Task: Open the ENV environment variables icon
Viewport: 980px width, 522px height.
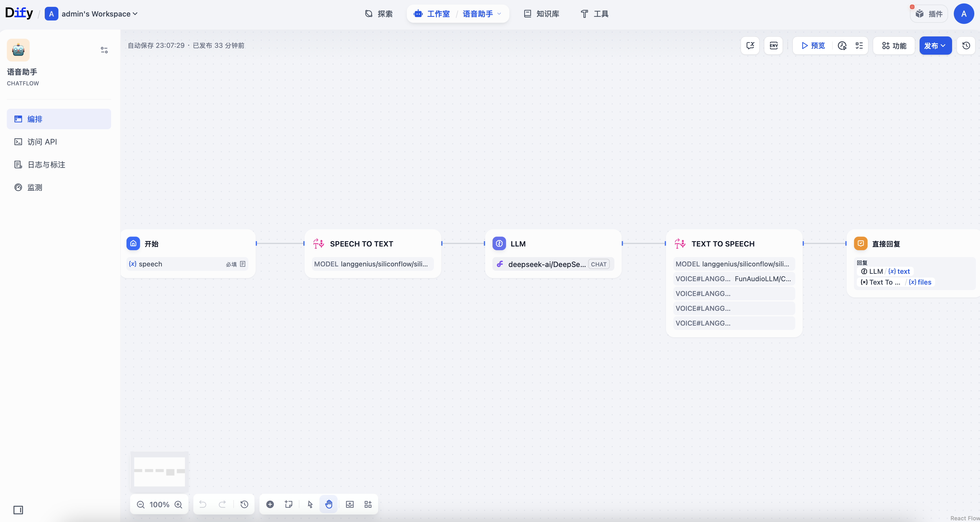Action: 773,46
